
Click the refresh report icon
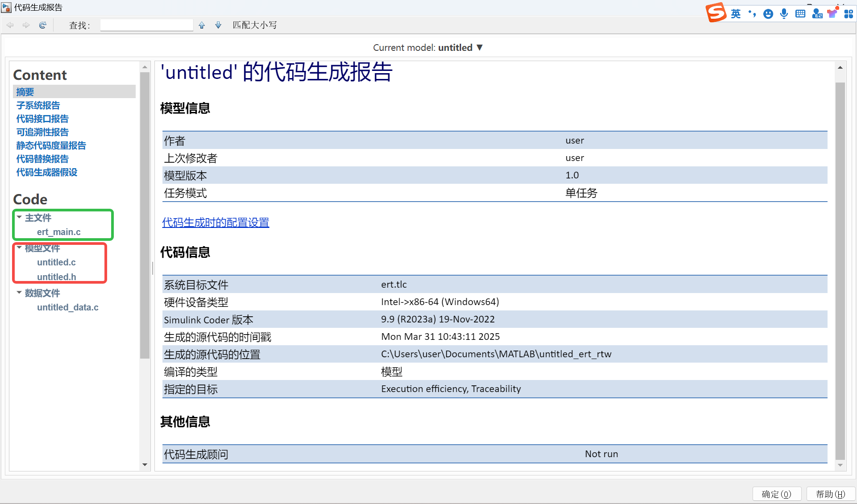coord(43,25)
